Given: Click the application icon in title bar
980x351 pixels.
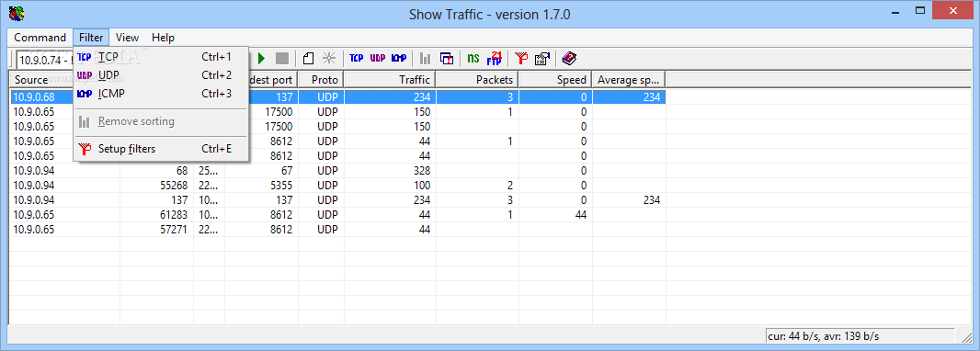Looking at the screenshot, I should point(17,13).
